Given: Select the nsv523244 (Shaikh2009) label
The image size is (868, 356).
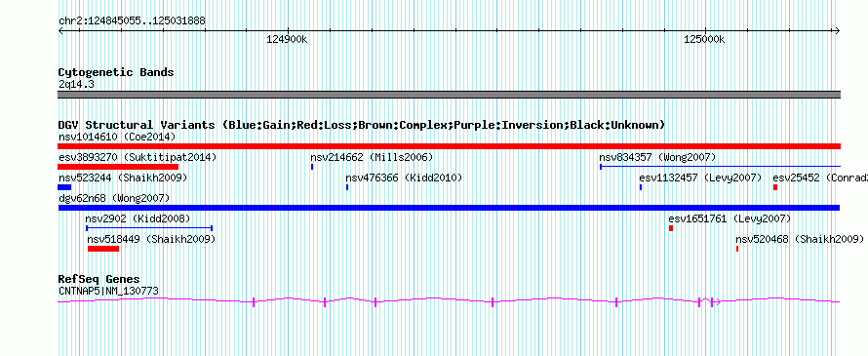Looking at the screenshot, I should [123, 178].
